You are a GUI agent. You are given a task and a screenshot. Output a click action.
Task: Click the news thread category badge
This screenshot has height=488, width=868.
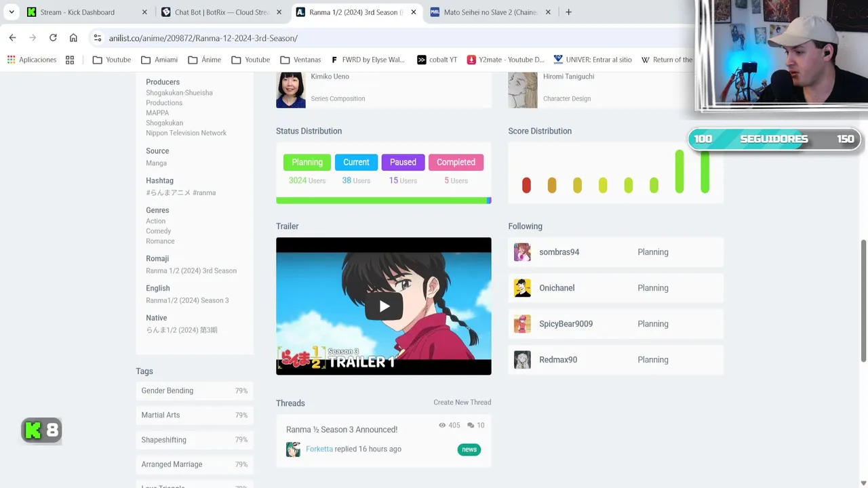(469, 449)
